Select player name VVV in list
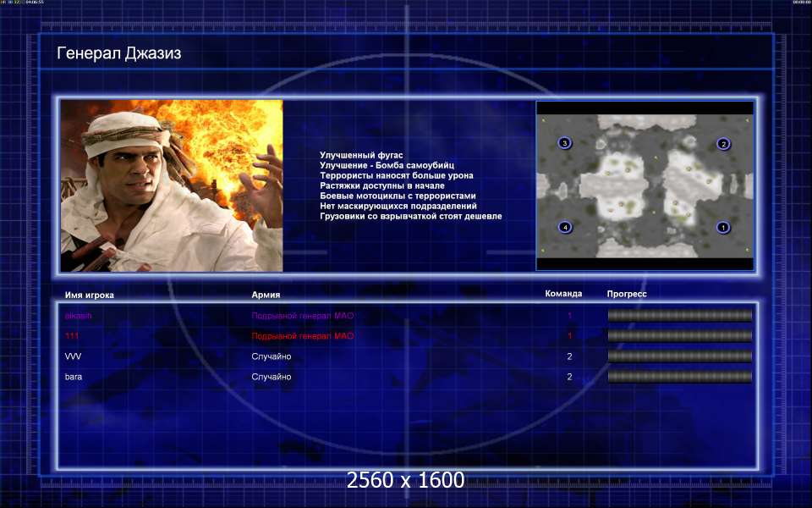This screenshot has width=812, height=508. point(73,356)
